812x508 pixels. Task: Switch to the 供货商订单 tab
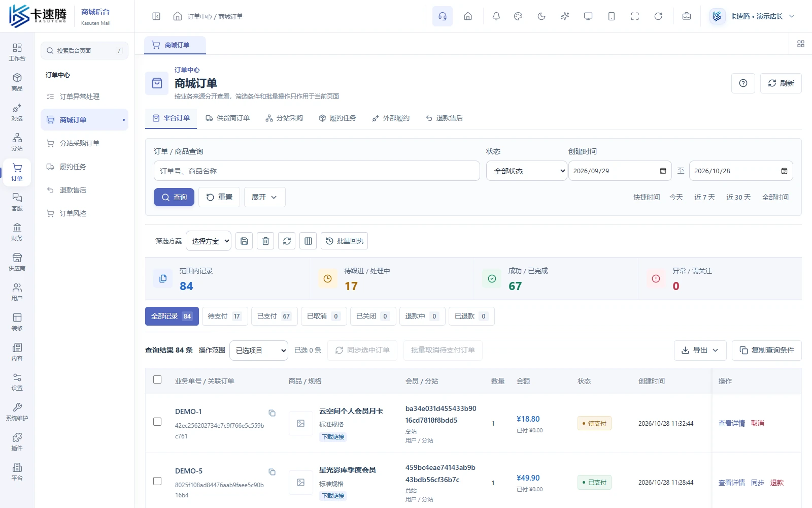coord(227,118)
